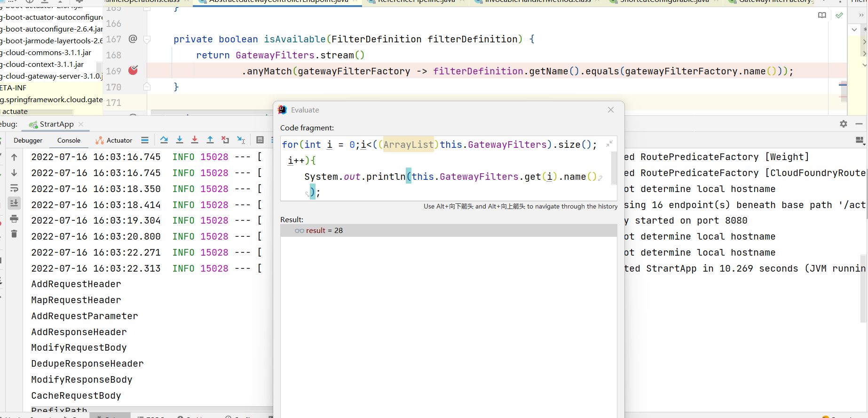This screenshot has width=868, height=418.
Task: Click AddRequestParameter console output line
Action: 85,316
